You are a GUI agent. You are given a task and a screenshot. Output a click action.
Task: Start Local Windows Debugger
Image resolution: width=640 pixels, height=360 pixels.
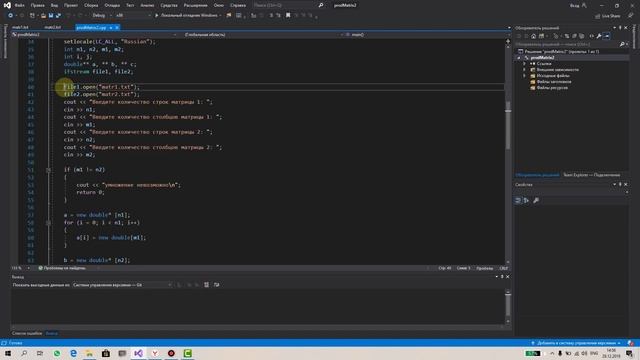coord(188,16)
